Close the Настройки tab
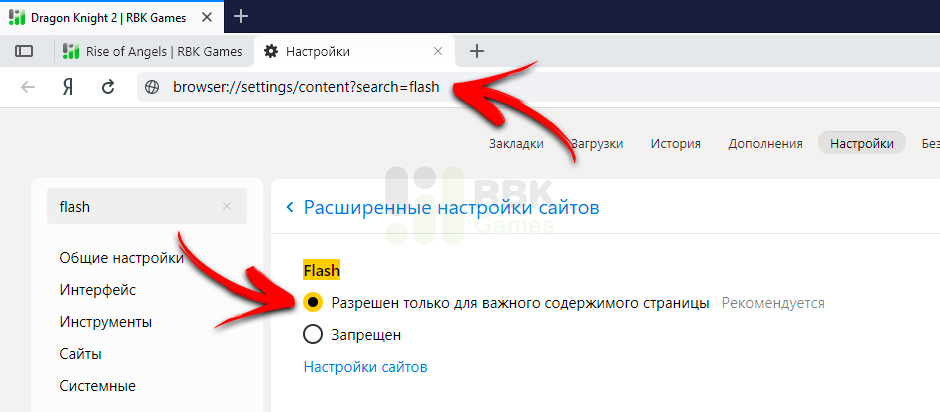Viewport: 940px width, 412px height. [x=437, y=51]
